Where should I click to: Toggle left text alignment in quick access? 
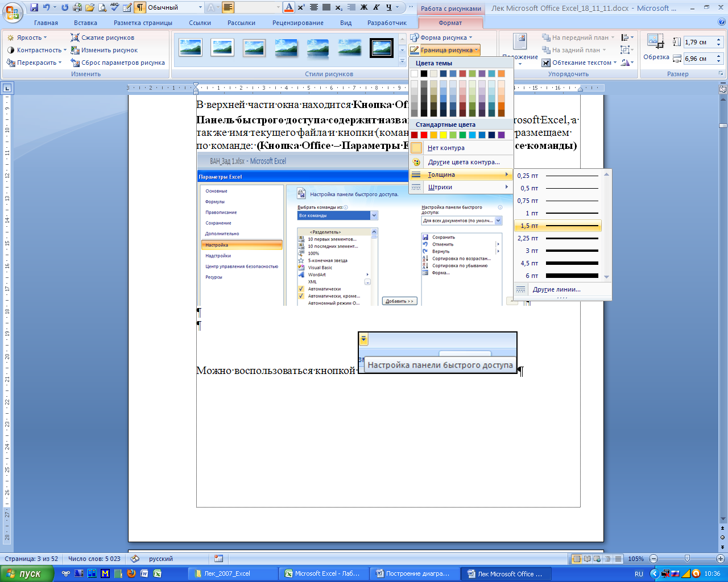tap(228, 8)
